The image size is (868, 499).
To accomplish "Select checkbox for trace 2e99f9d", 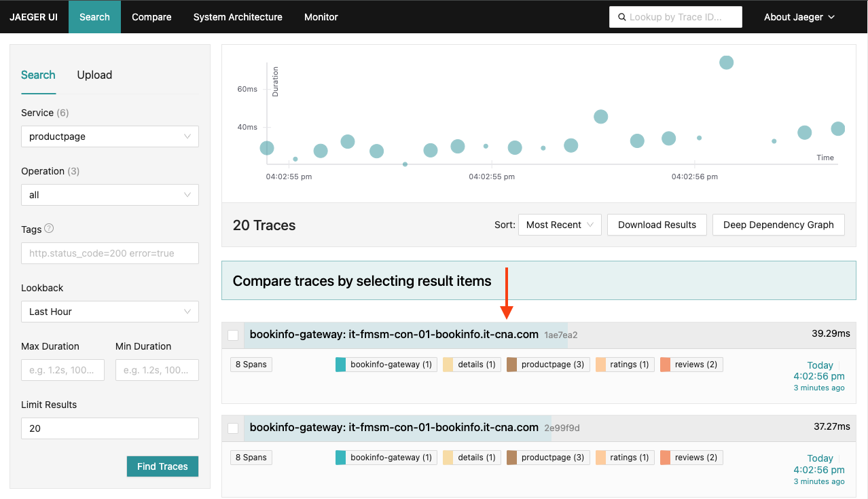I will click(x=233, y=428).
